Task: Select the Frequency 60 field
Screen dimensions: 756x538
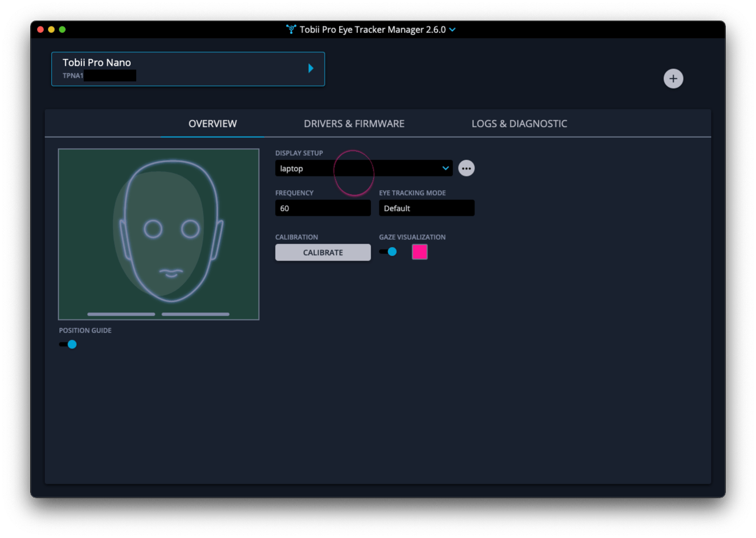Action: (323, 208)
